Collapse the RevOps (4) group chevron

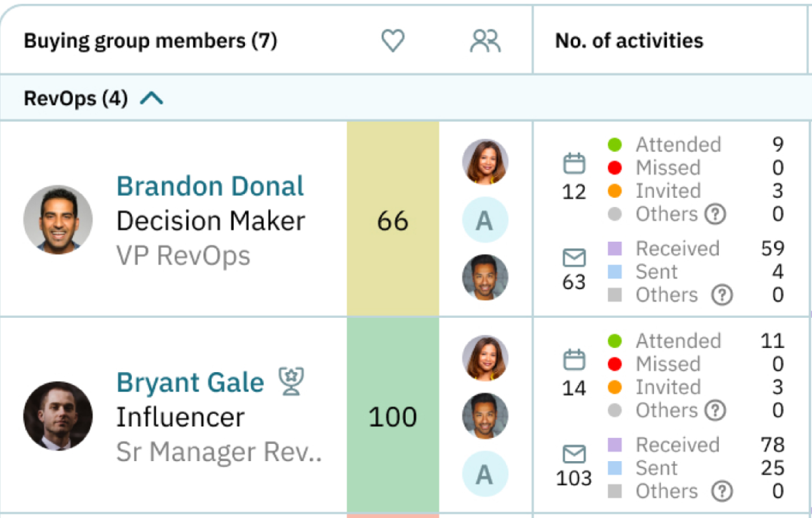click(151, 98)
